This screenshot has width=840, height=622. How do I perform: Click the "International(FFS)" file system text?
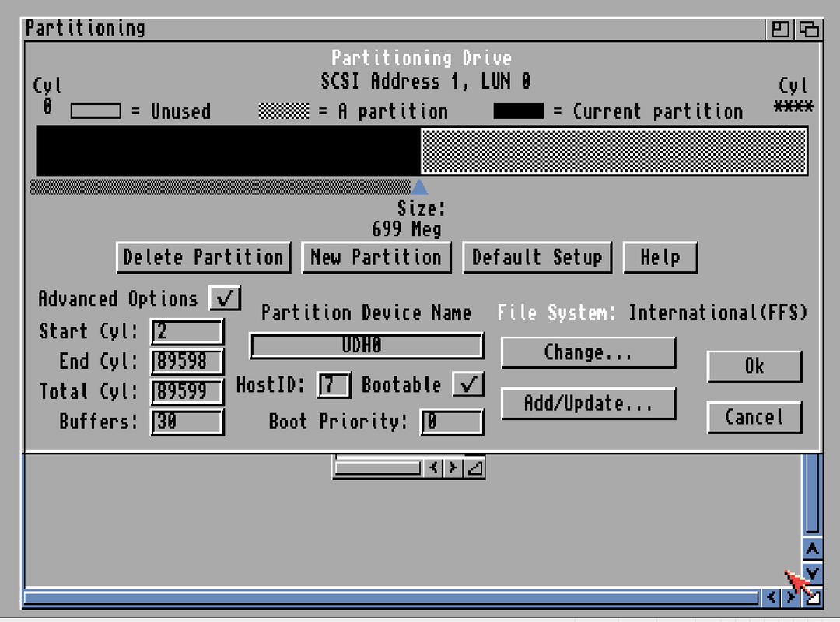click(x=718, y=313)
